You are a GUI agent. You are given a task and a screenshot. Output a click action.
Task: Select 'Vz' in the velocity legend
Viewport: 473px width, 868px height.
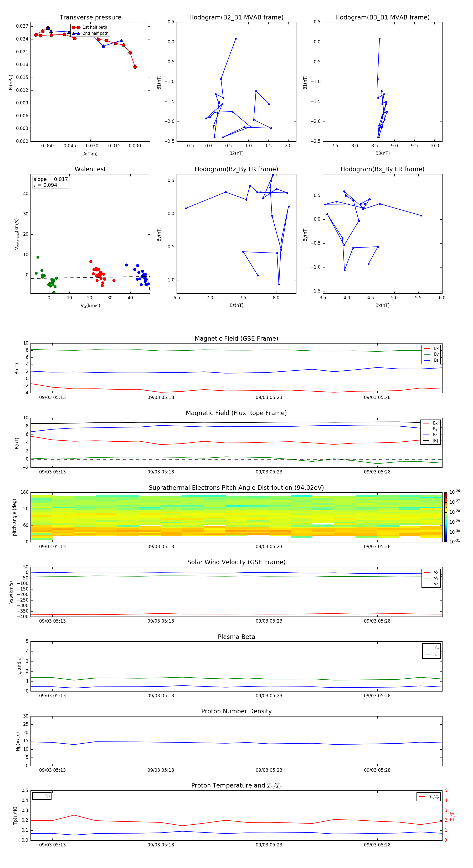[431, 584]
